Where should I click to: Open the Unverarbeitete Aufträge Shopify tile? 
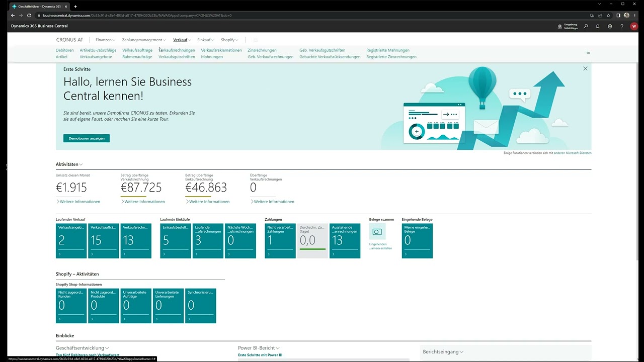click(x=136, y=306)
